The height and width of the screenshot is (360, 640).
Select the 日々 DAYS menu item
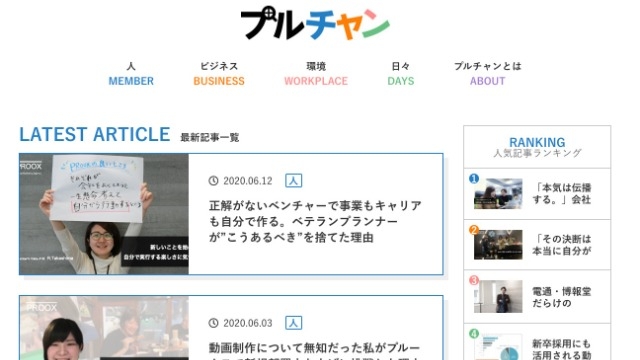400,74
